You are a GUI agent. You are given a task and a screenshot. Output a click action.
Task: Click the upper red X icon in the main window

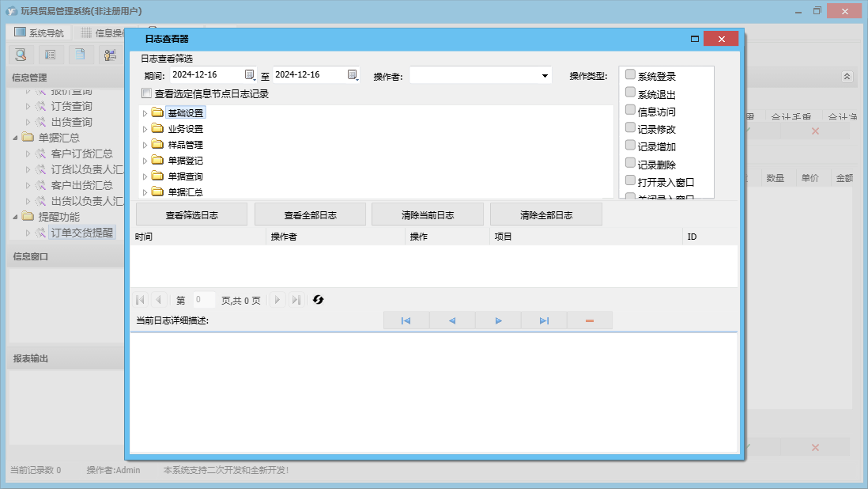[815, 131]
